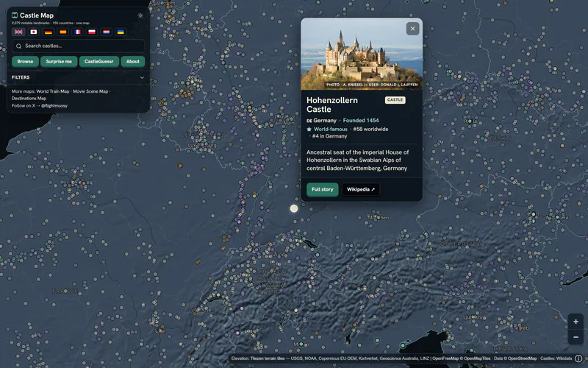588x368 pixels.
Task: Open the OpenFreeMap attribution link
Action: 445,358
